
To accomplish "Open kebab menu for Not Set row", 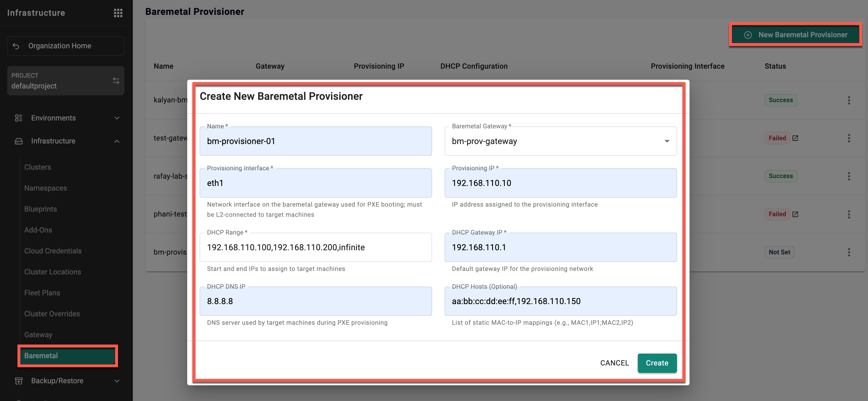I will (x=849, y=252).
